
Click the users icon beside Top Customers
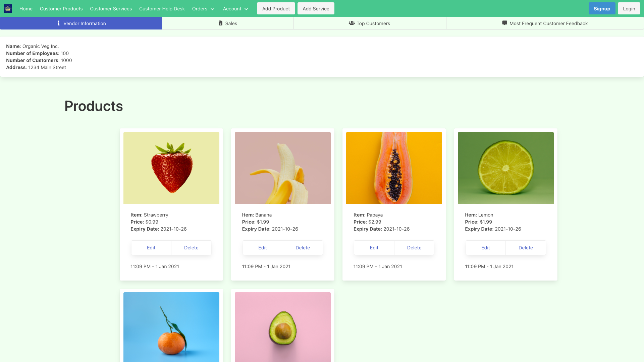(352, 23)
